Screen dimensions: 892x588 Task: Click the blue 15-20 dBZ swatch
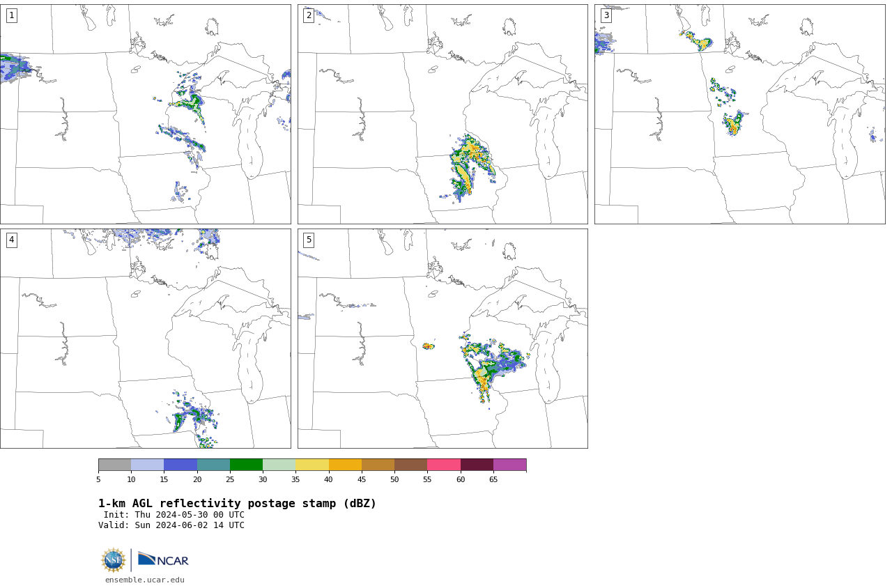tap(180, 465)
